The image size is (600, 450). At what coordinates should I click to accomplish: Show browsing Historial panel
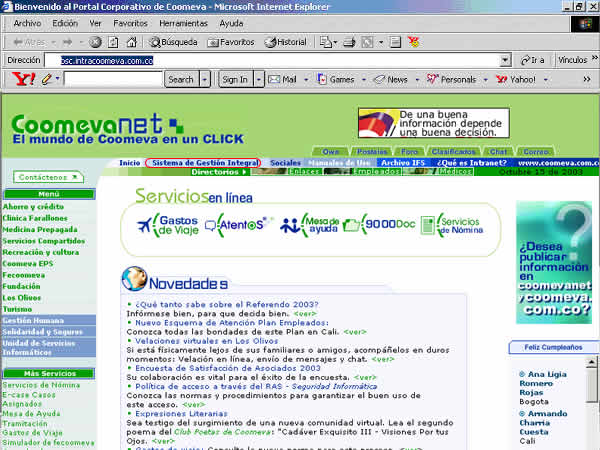pos(285,42)
